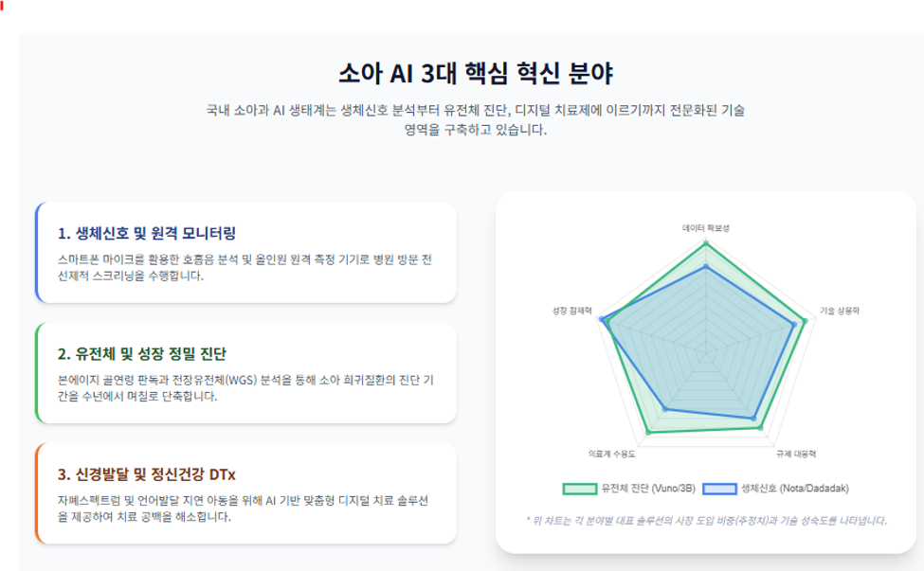
Task: Click the 소아 AI 3대 핵심 혁신 분야 title
Action: click(x=476, y=74)
